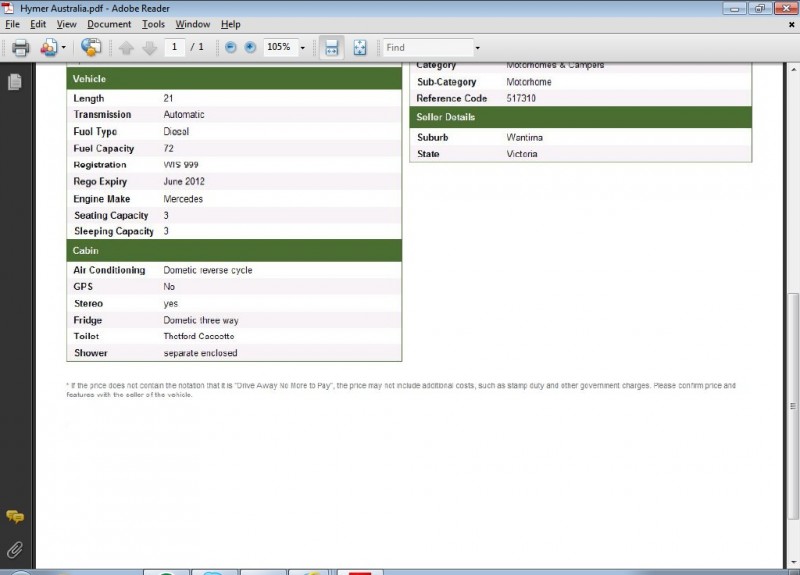Viewport: 800px width, 575px height.
Task: Click the Print icon in toolbar
Action: [x=20, y=47]
